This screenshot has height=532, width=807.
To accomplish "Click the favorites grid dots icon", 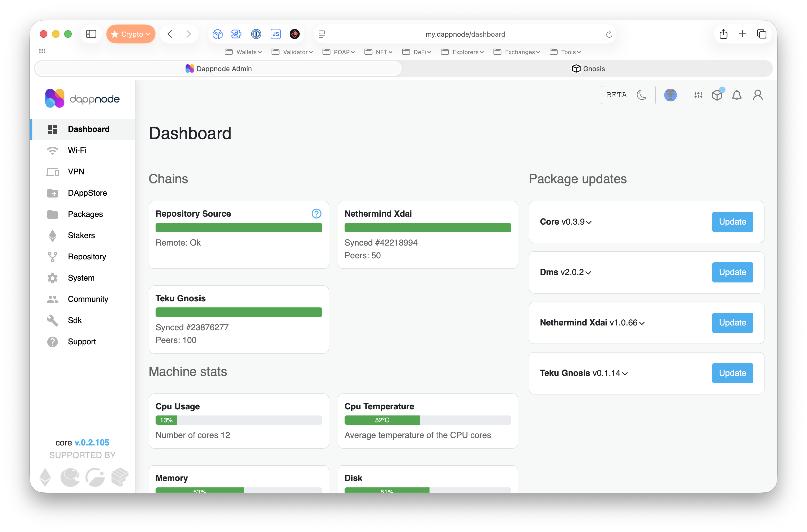I will click(42, 51).
